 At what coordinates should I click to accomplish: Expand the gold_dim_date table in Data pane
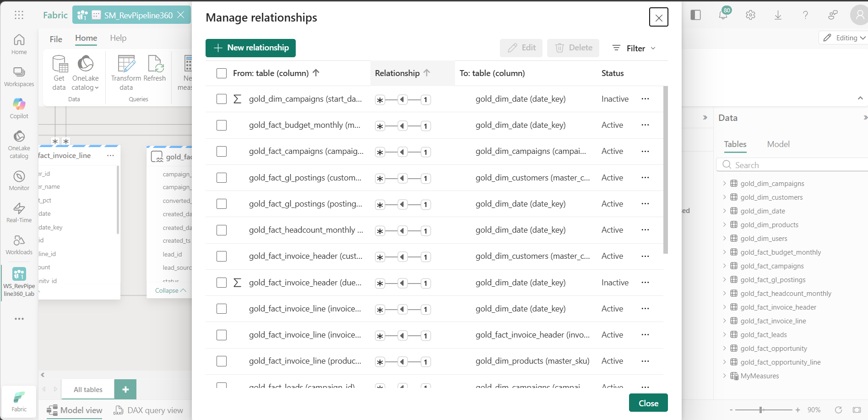(x=725, y=211)
